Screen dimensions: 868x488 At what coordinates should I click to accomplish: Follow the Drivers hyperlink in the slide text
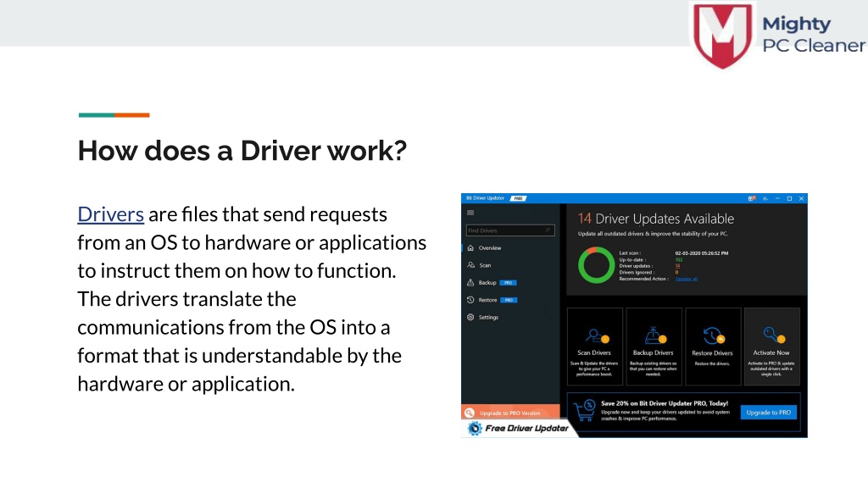(111, 214)
